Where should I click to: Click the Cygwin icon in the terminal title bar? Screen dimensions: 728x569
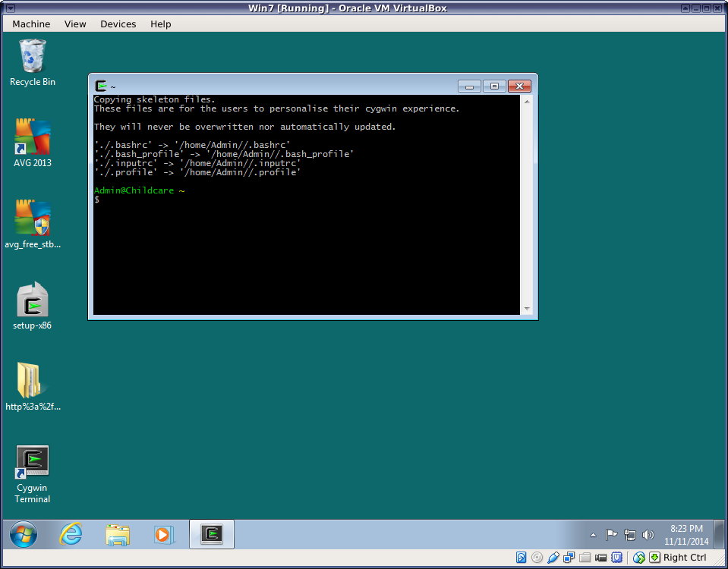point(100,86)
